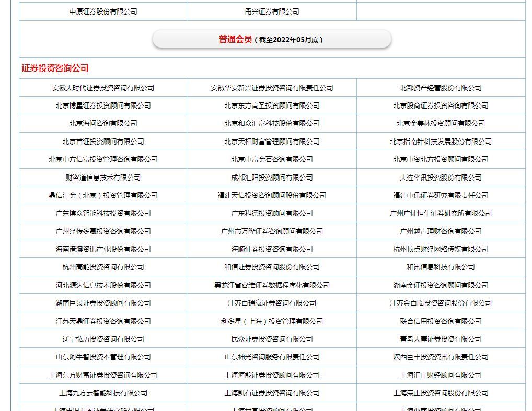Select 和信证券投资咨询股份有限公司
The height and width of the screenshot is (411, 532).
272,267
